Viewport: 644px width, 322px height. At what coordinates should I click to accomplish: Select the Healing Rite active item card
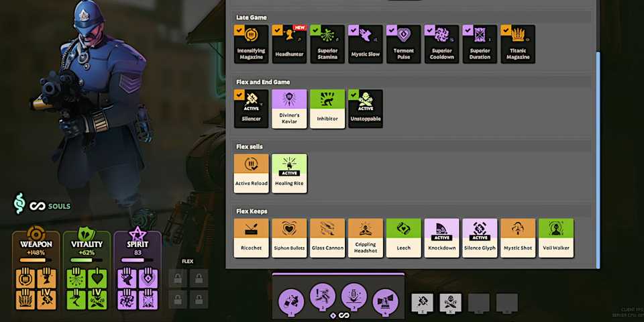coord(289,173)
